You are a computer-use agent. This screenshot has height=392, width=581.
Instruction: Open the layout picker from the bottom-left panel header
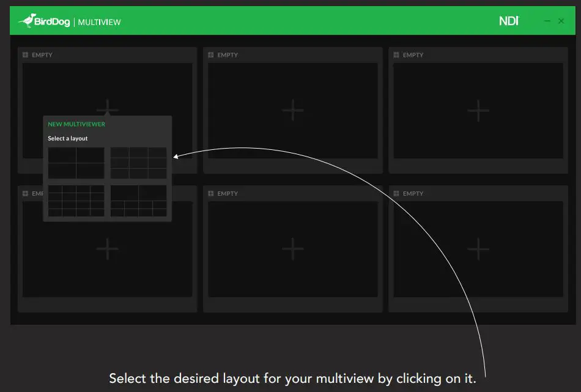coord(26,193)
